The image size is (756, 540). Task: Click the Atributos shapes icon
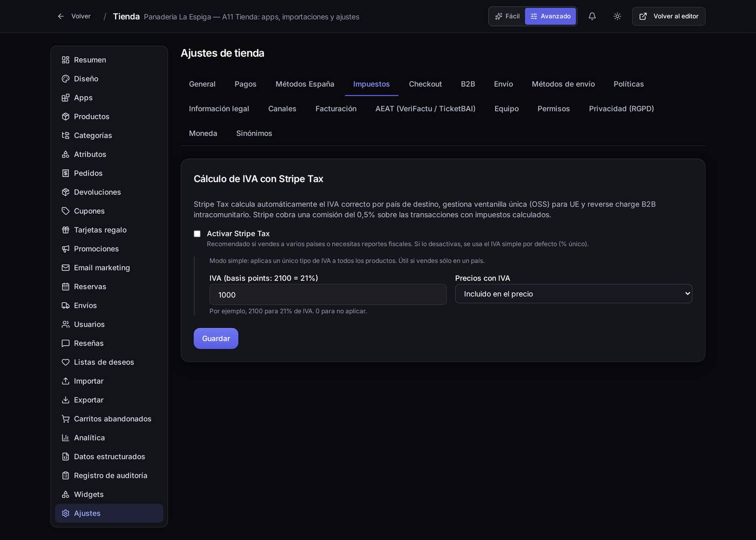point(65,154)
